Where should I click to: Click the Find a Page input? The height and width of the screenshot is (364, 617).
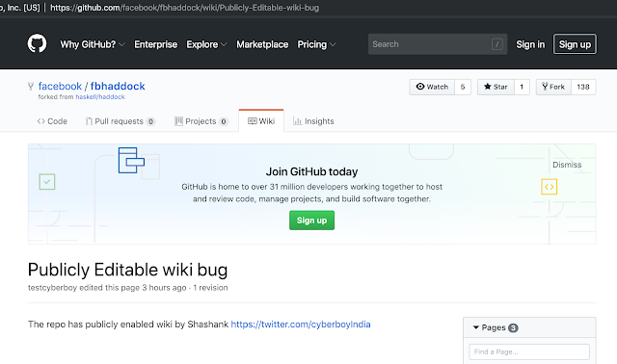point(529,351)
